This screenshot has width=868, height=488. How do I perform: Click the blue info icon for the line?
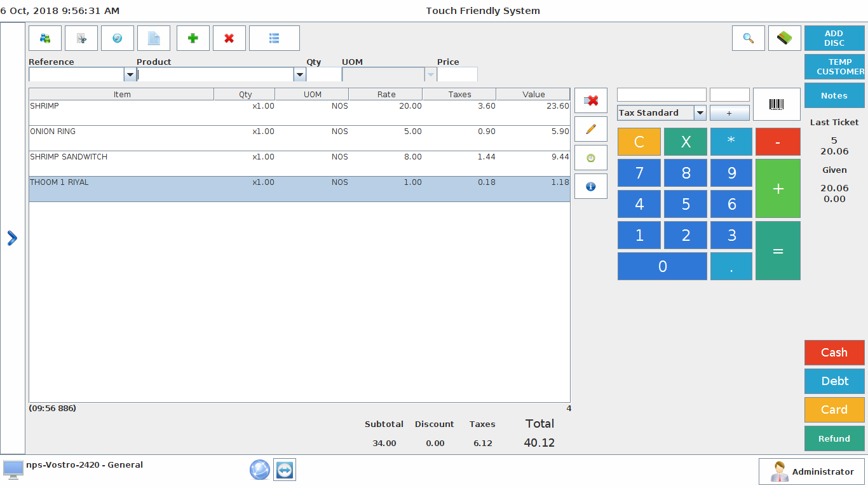point(591,186)
